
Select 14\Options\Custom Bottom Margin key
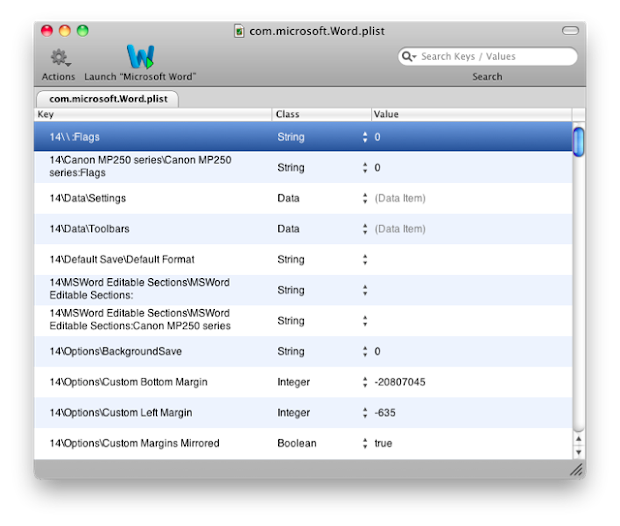128,382
